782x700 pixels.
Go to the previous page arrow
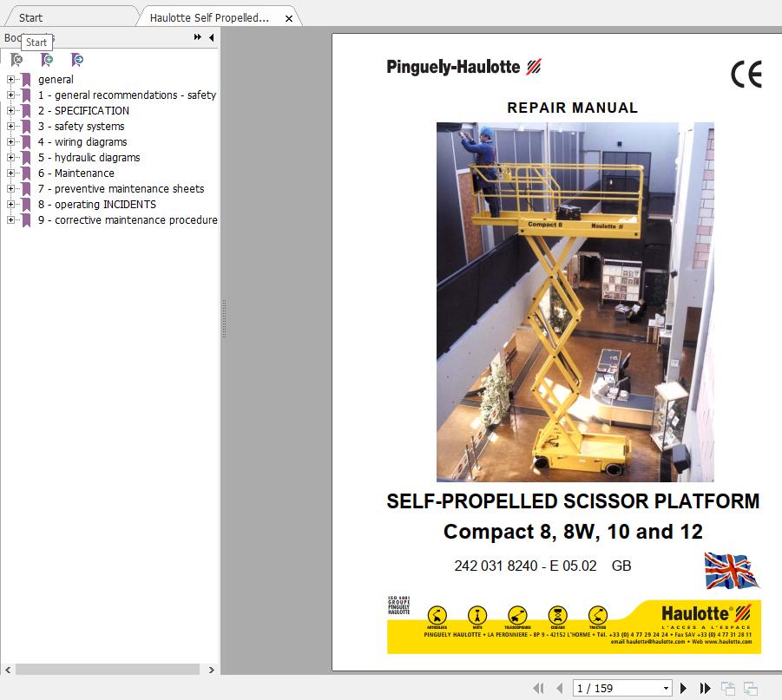pyautogui.click(x=560, y=688)
